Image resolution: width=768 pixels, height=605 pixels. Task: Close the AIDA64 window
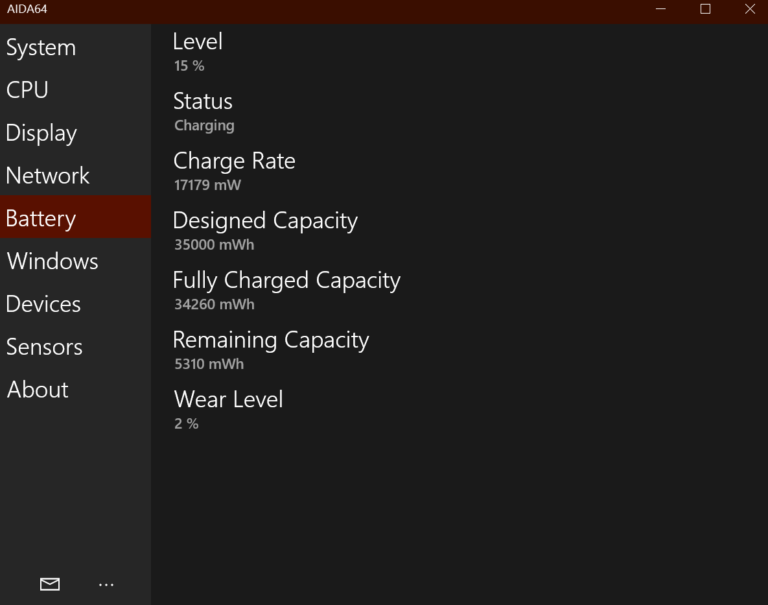tap(749, 9)
